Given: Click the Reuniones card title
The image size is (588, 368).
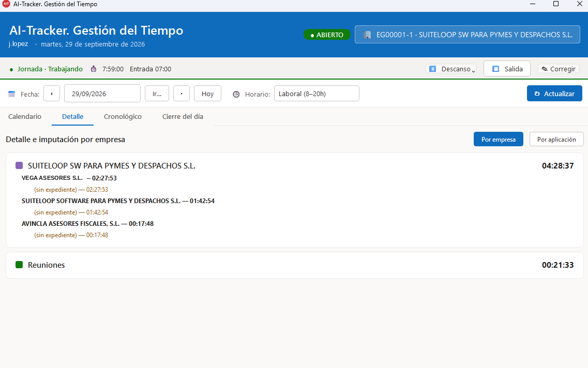Looking at the screenshot, I should [46, 265].
